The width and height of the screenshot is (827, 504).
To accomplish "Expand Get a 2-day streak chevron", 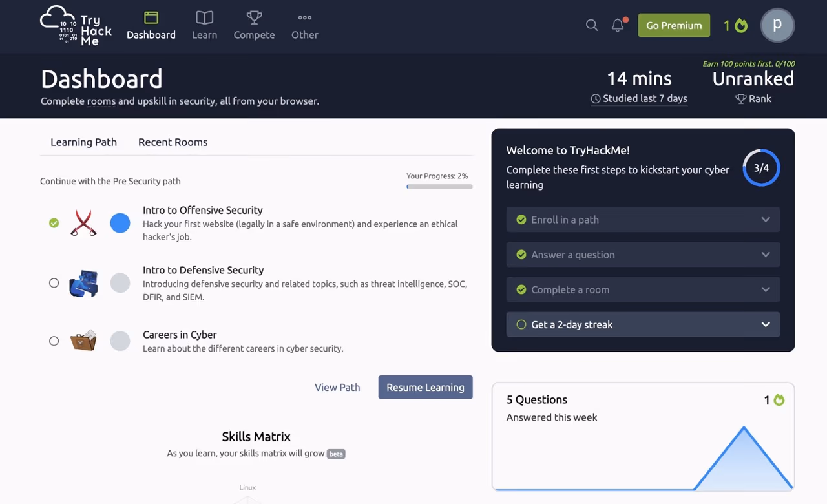I will point(766,324).
